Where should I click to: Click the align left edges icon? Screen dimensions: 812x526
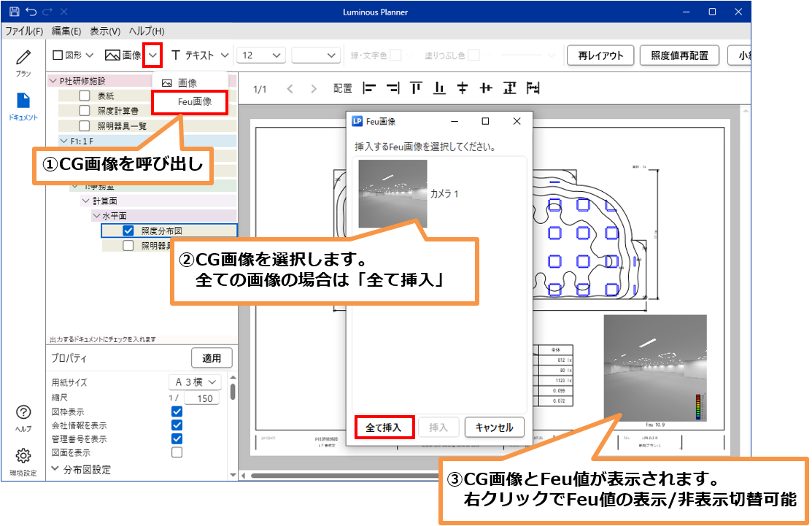pyautogui.click(x=369, y=88)
